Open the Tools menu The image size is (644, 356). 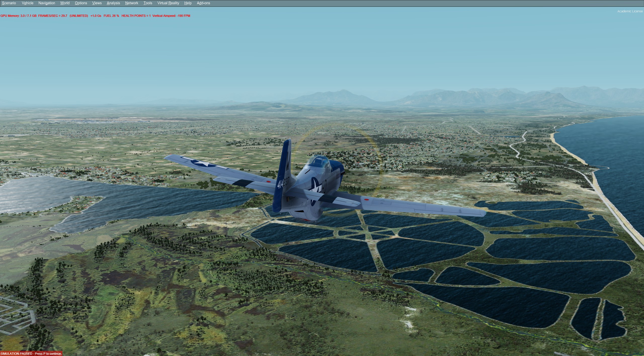(x=148, y=3)
